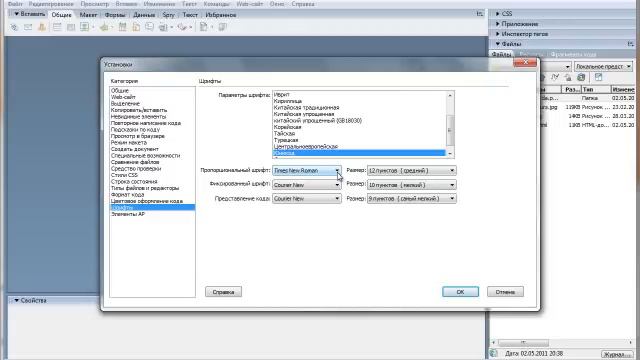This screenshot has width=640, height=360.
Task: Open the Команды menu
Action: [217, 4]
